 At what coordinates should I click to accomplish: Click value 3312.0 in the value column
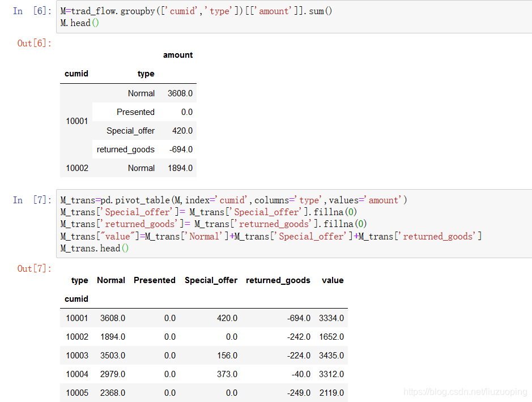point(331,374)
